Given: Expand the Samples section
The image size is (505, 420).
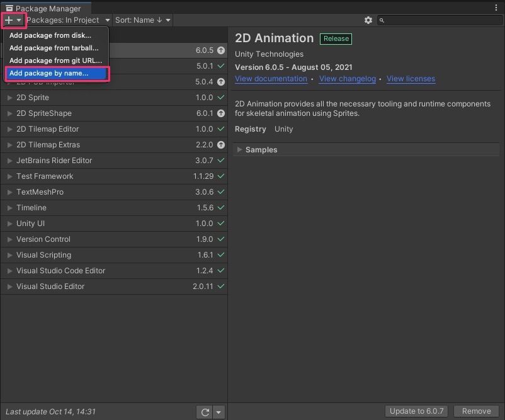Looking at the screenshot, I should pyautogui.click(x=239, y=149).
